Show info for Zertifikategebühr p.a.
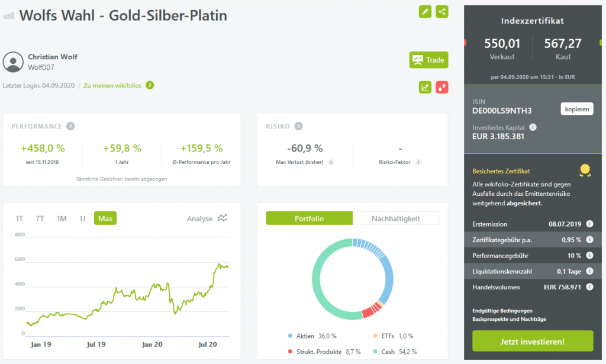The image size is (606, 364). coord(589,240)
